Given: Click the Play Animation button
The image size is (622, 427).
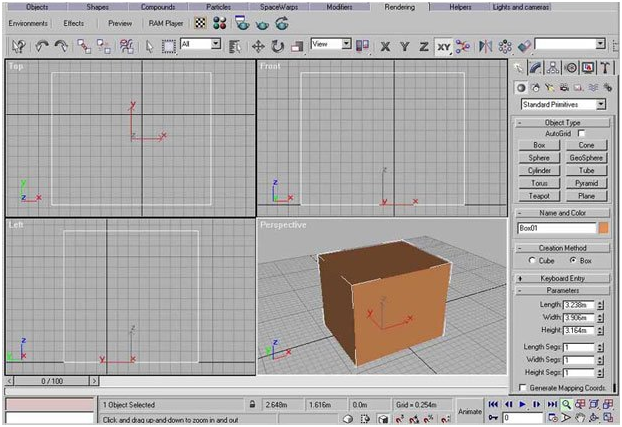Looking at the screenshot, I should click(x=522, y=404).
